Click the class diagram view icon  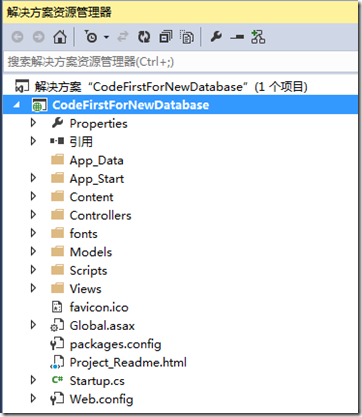[258, 37]
